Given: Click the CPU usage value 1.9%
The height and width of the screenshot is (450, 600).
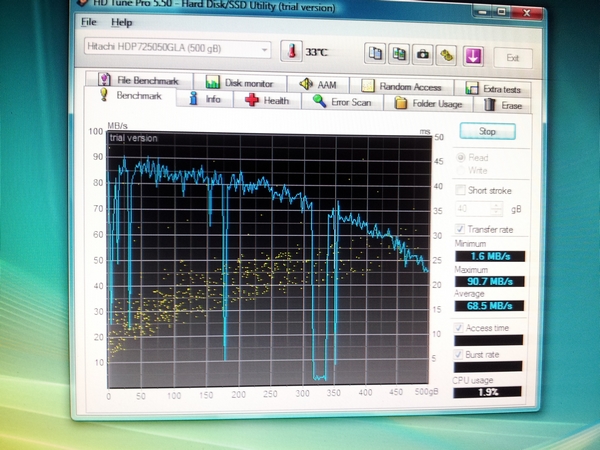Looking at the screenshot, I should [488, 392].
